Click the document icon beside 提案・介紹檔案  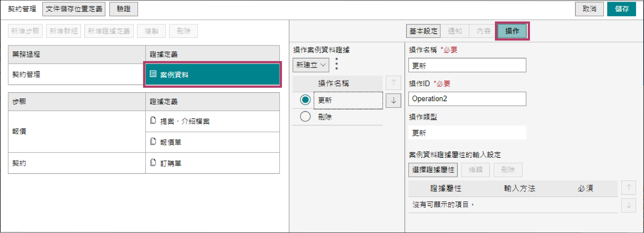point(153,121)
